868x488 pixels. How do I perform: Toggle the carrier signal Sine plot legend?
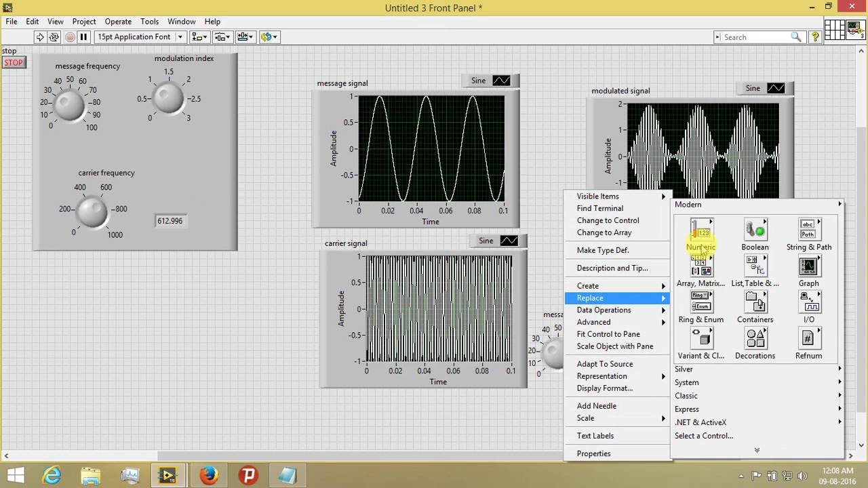[x=509, y=241]
